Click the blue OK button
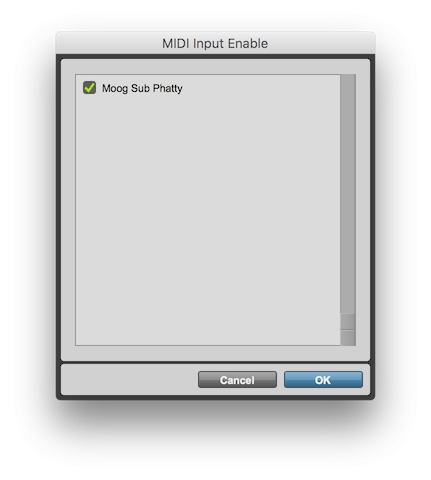431x480 pixels. tap(323, 380)
